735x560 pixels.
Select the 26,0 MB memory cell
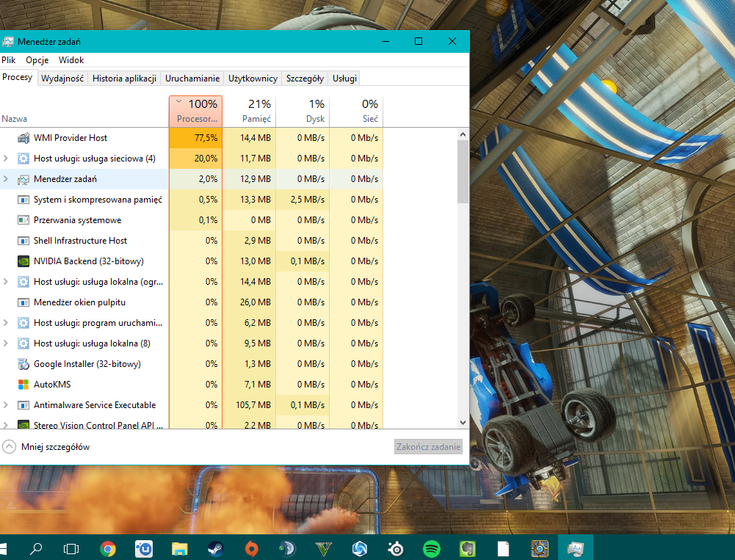249,302
